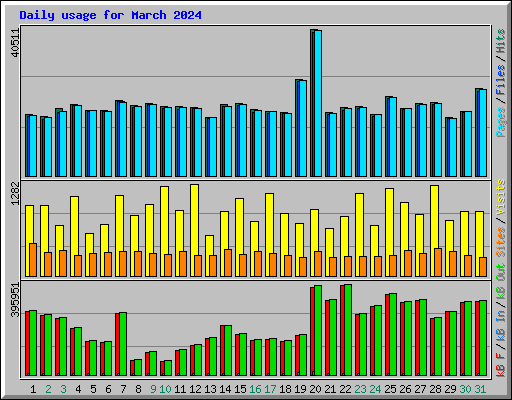
Task: Click the green kB Out bar for day 7
Action: (x=123, y=344)
